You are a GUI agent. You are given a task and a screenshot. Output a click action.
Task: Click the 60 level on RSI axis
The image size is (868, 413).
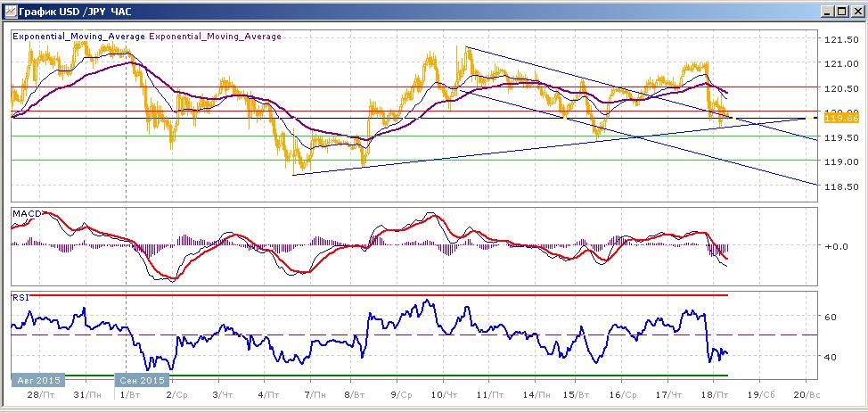point(829,317)
